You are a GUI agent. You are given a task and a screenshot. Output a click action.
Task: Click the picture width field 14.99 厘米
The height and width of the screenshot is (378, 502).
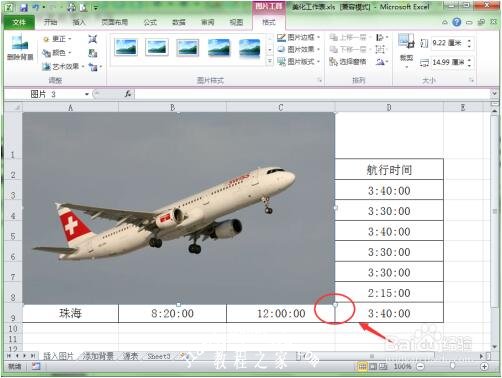448,62
